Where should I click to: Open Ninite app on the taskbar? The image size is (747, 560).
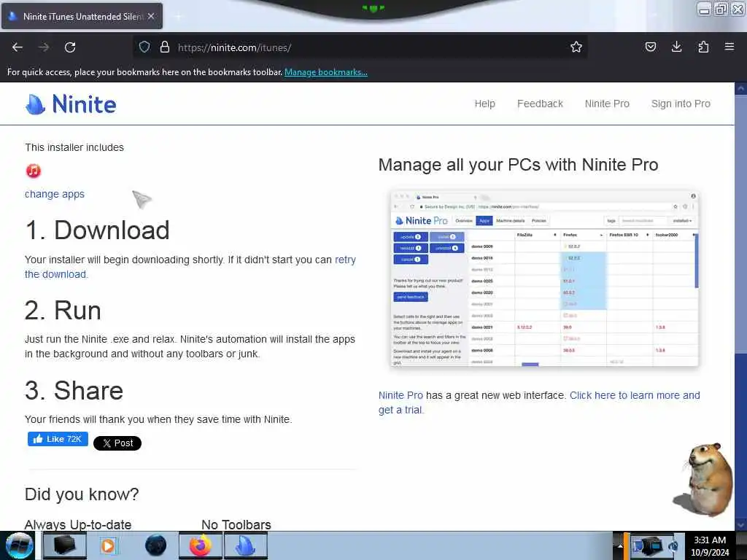(x=246, y=545)
